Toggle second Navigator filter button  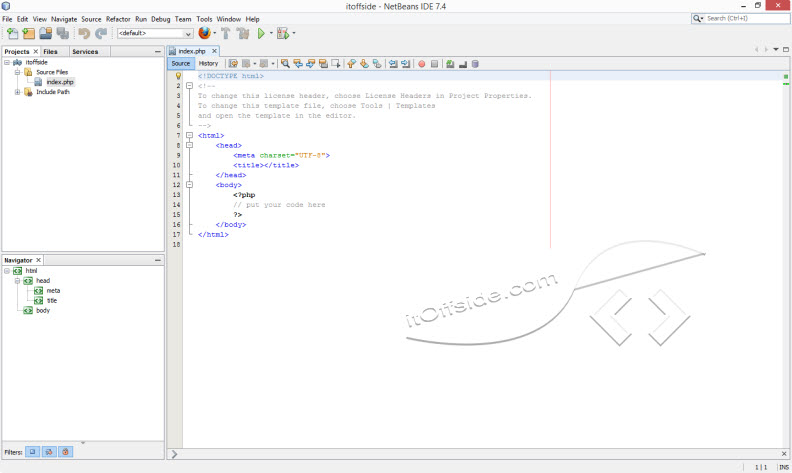(49, 452)
